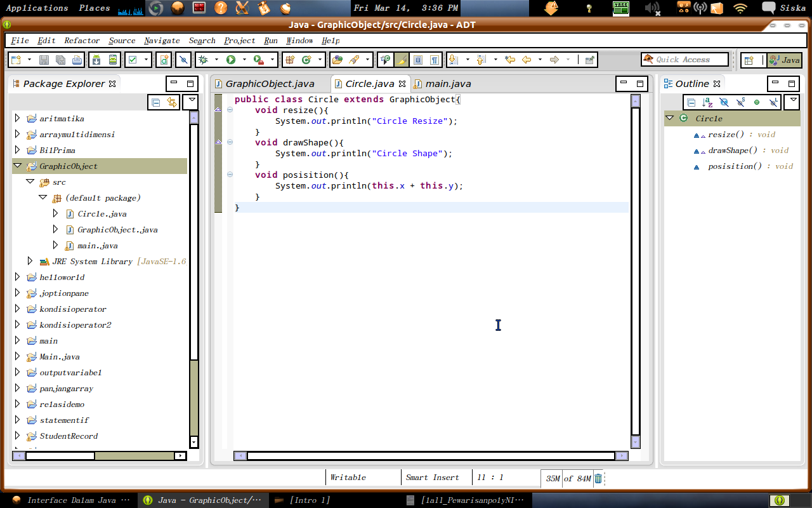
Task: Run the application with the green Run icon
Action: 230,59
